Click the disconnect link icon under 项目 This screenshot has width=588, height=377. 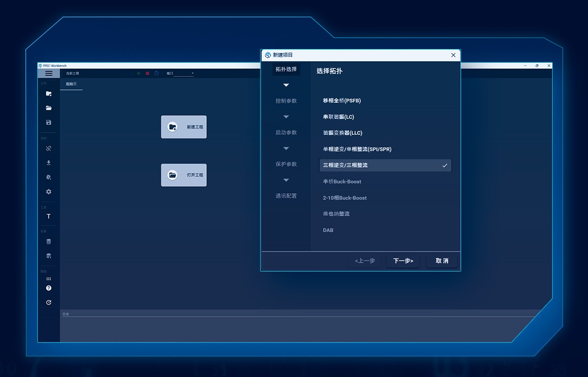coord(48,148)
